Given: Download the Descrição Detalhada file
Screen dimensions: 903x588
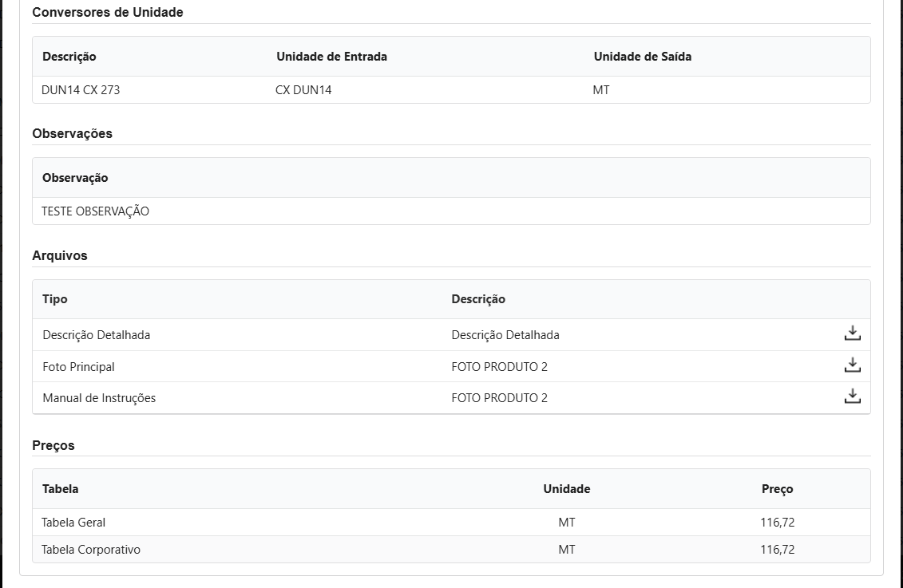Looking at the screenshot, I should [x=852, y=333].
